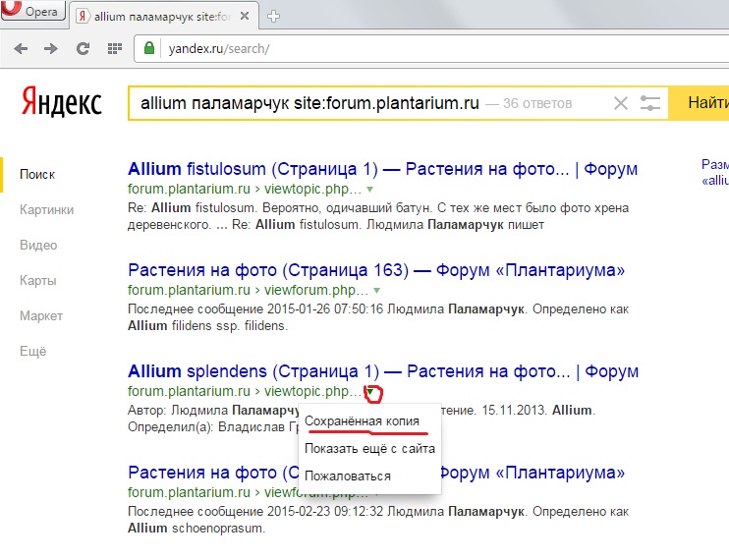
Task: Collapse the circled arrow for Allium splendens
Action: click(372, 393)
